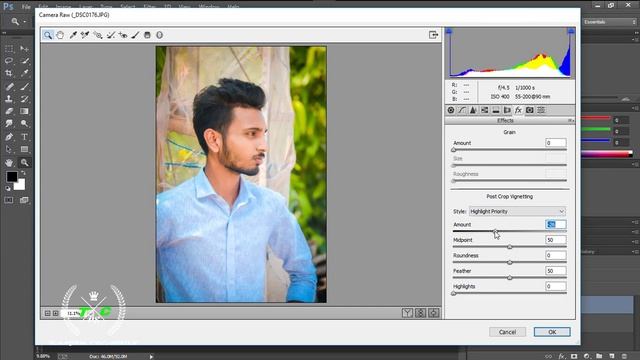The width and height of the screenshot is (640, 360).
Task: Click the Photoshop foreground color swatch
Action: 12,177
